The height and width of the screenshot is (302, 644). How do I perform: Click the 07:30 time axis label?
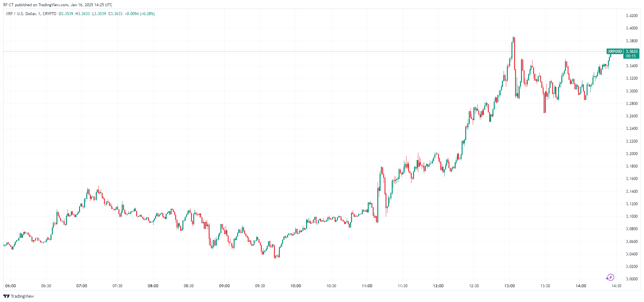[x=117, y=286]
